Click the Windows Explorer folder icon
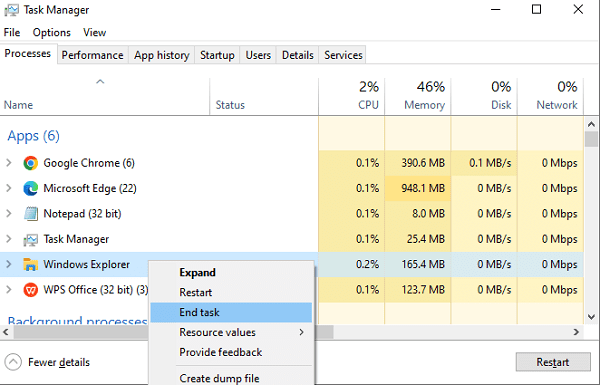This screenshot has height=385, width=600. 31,264
